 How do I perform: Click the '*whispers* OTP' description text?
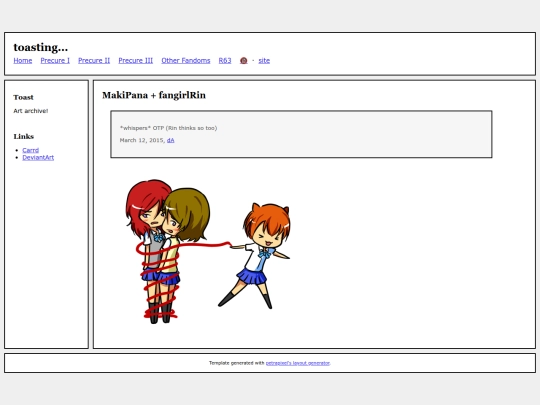(x=168, y=128)
